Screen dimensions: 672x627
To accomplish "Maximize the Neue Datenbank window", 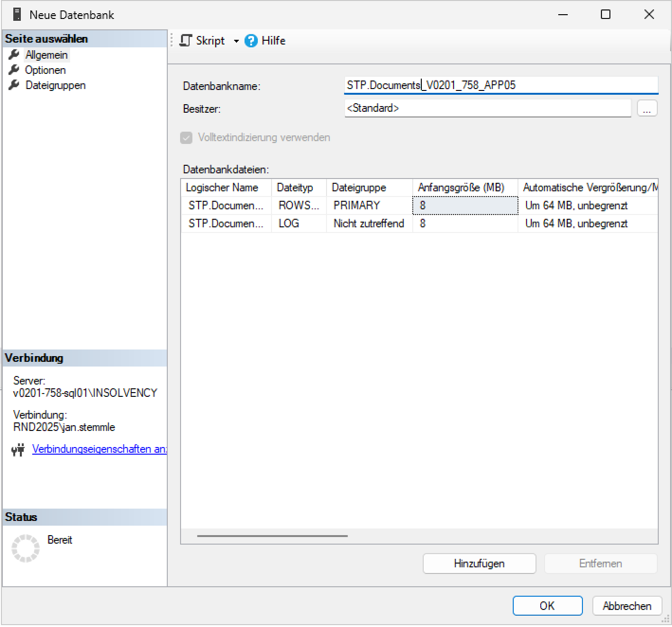I will (x=606, y=15).
